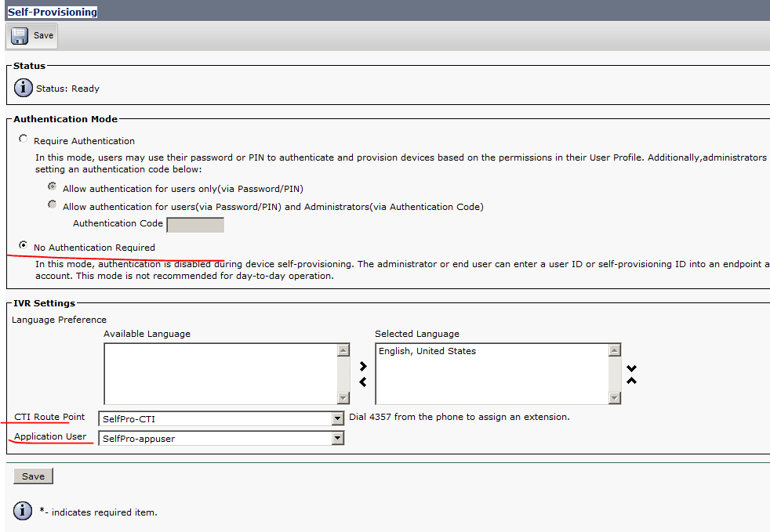Click the Dial 4357 instruction text
770x532 pixels.
click(x=459, y=417)
